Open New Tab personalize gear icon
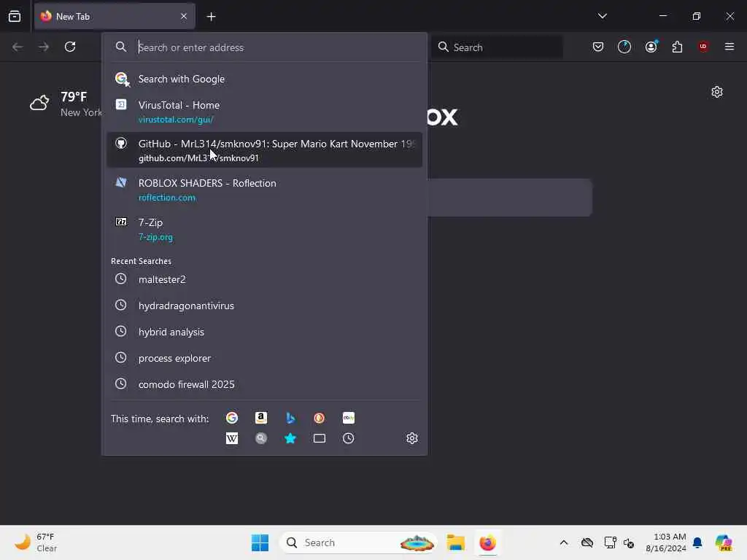This screenshot has width=747, height=560. 717,92
